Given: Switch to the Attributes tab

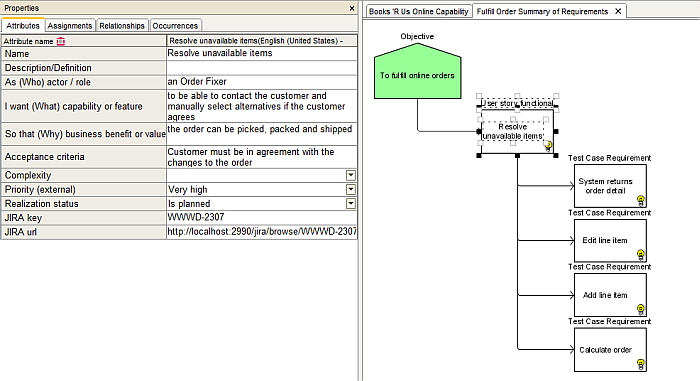Looking at the screenshot, I should (23, 25).
